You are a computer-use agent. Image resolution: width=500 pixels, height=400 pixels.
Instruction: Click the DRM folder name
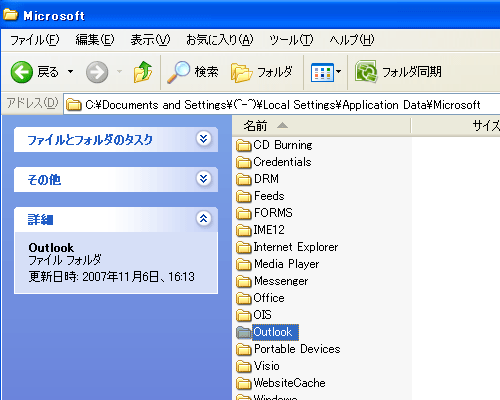click(x=266, y=179)
